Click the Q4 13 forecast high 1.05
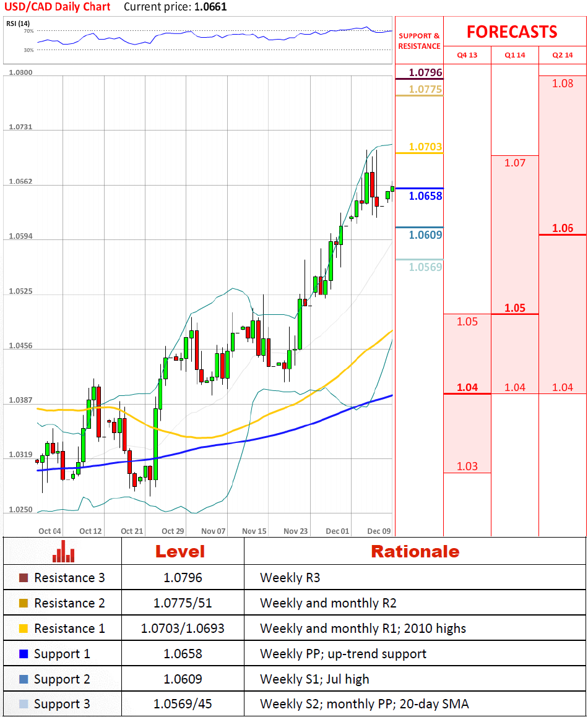 pos(467,322)
